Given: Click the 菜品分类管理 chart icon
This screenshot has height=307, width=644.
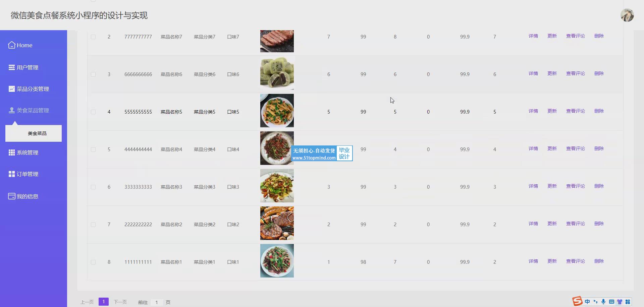Looking at the screenshot, I should tap(12, 89).
